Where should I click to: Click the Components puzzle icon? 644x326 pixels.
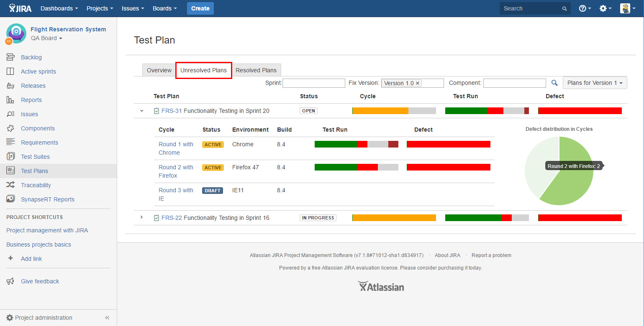coord(10,128)
